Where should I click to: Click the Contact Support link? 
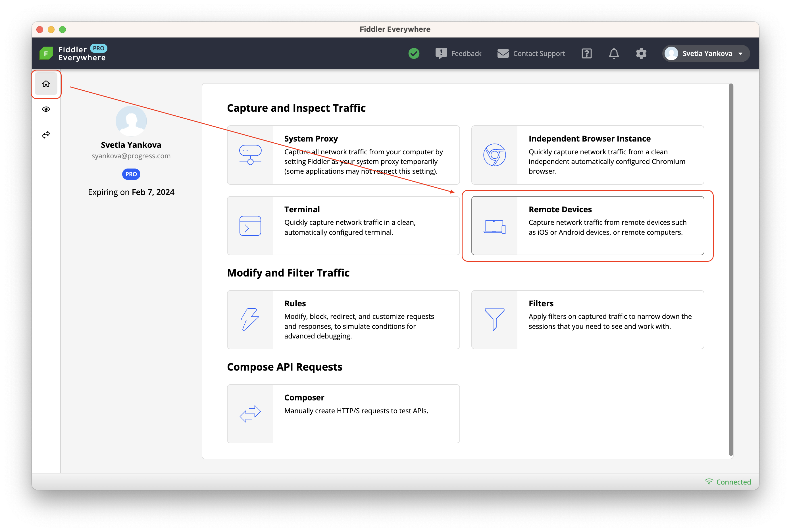531,54
